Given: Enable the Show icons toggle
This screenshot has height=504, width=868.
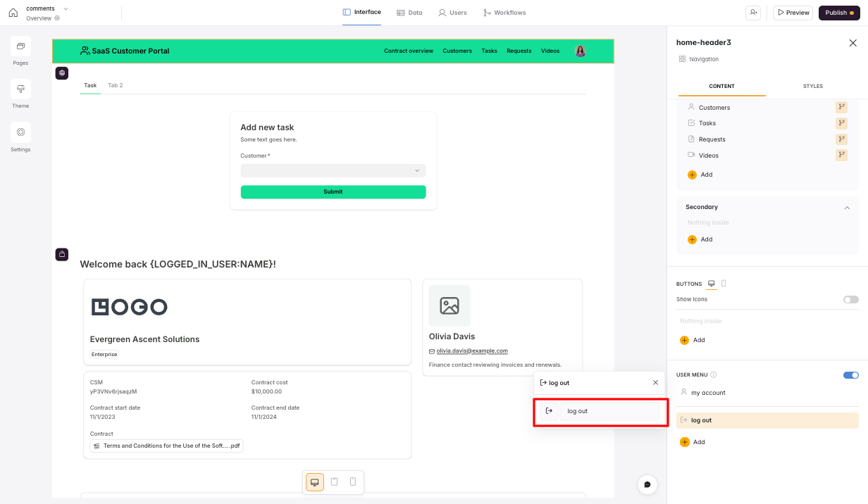Looking at the screenshot, I should click(850, 299).
